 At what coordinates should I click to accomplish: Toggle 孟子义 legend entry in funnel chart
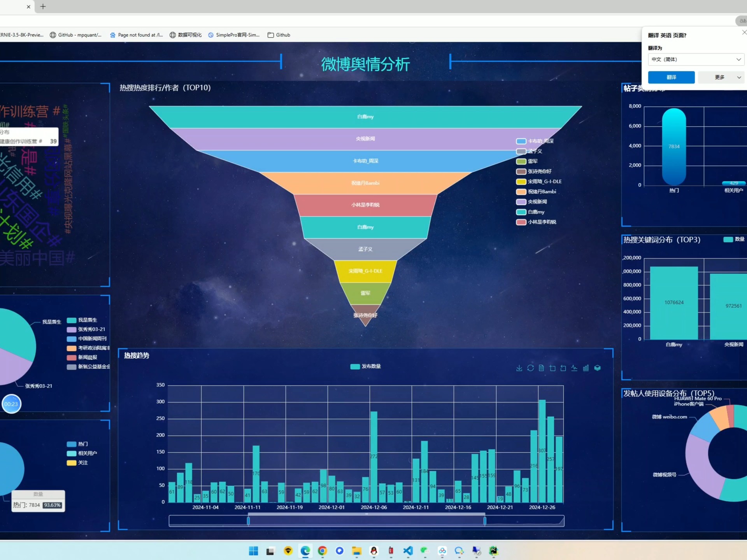click(x=529, y=151)
